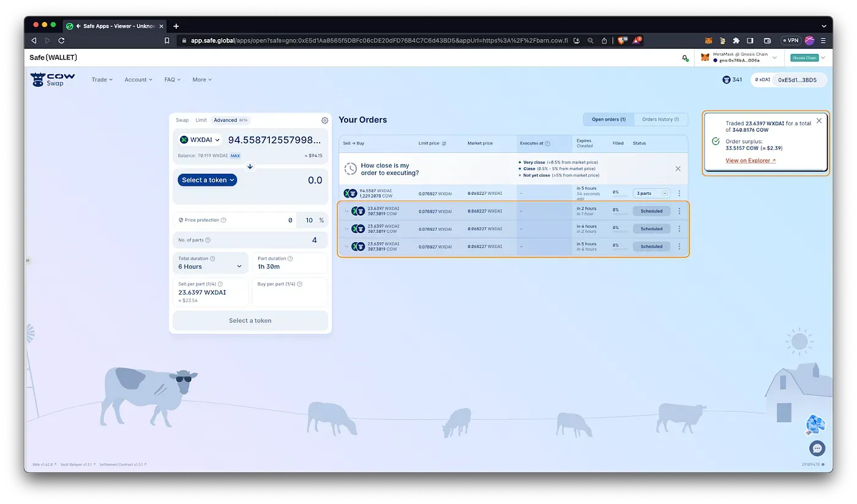Click the zoom magnifier icon in address bar

pos(590,40)
